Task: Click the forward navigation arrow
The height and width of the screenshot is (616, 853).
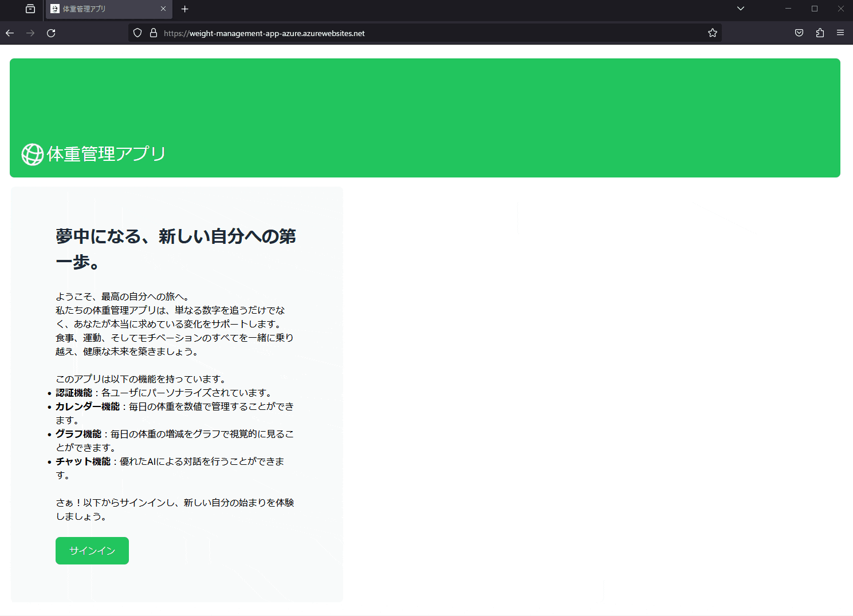Action: (x=30, y=33)
